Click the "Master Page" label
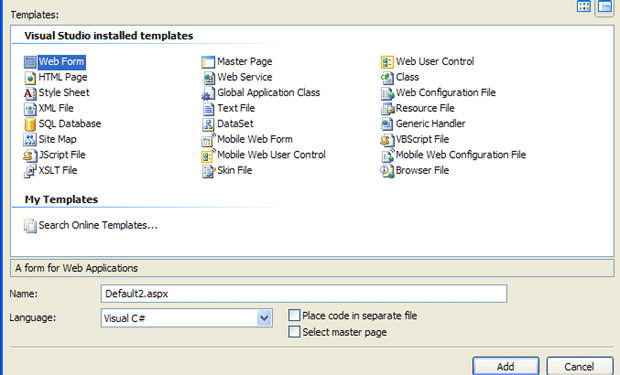 tap(245, 61)
